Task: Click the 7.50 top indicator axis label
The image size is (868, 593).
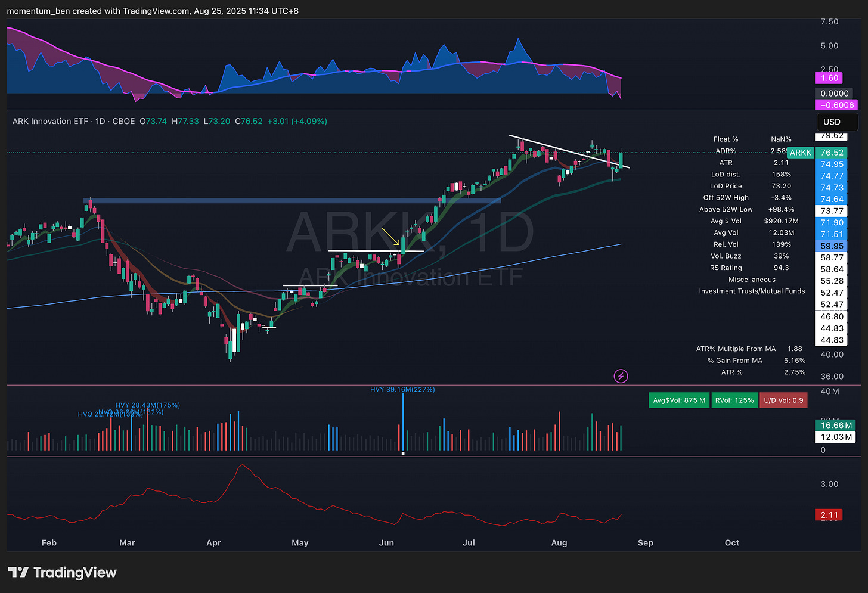Action: click(829, 21)
